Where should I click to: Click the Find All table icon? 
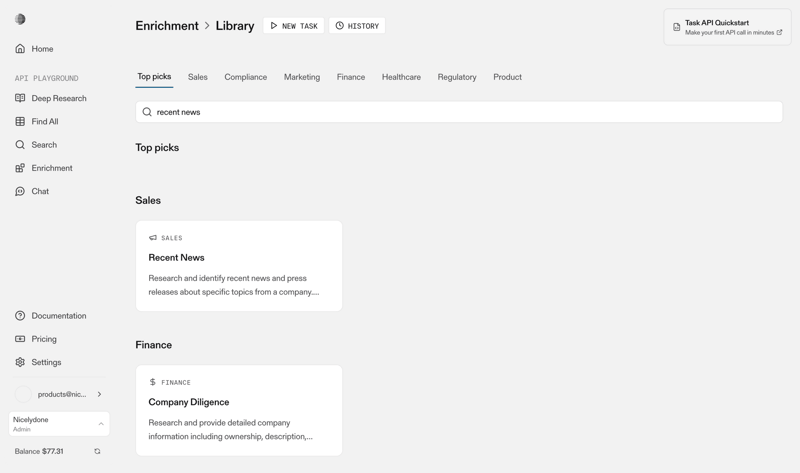click(x=20, y=121)
